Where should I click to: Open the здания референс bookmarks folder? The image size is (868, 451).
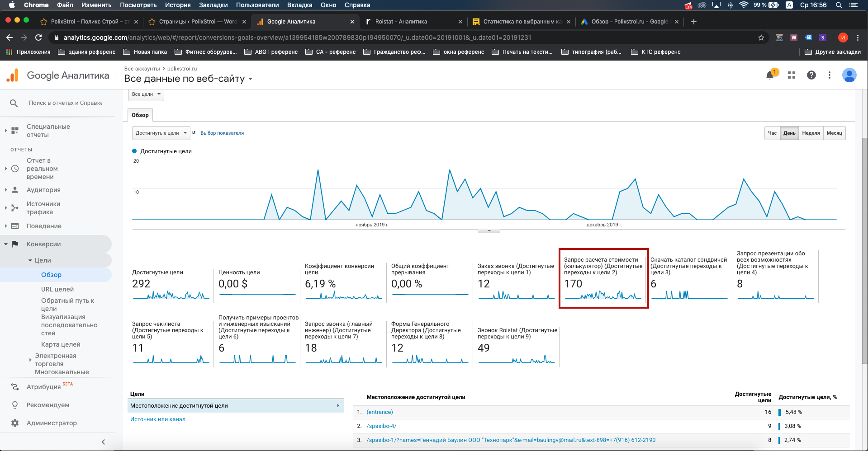coord(87,52)
